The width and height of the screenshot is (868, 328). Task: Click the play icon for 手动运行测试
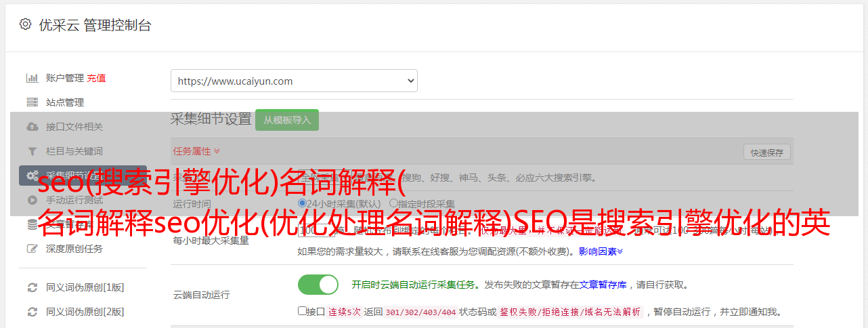(32, 200)
